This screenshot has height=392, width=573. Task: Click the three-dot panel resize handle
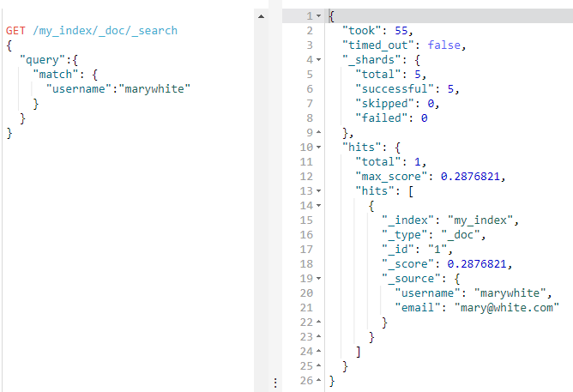point(275,383)
